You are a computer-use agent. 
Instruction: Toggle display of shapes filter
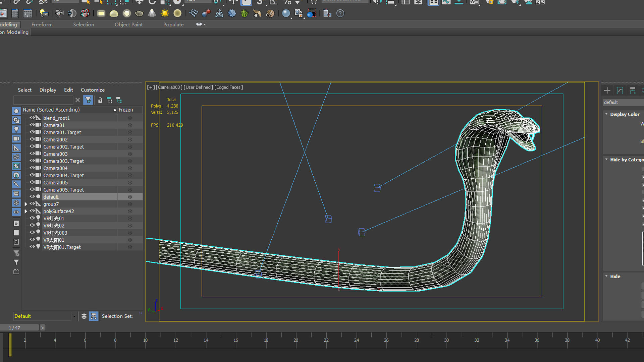click(16, 120)
